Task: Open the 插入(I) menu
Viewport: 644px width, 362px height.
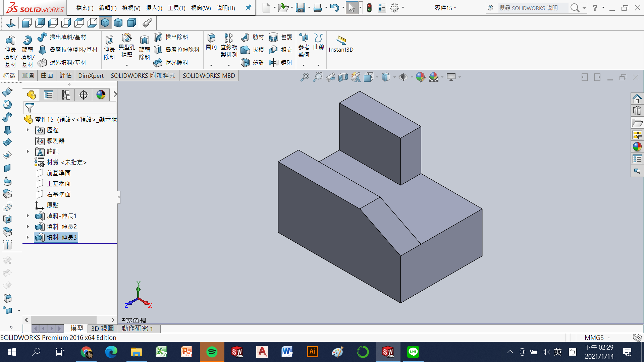Action: 154,8
